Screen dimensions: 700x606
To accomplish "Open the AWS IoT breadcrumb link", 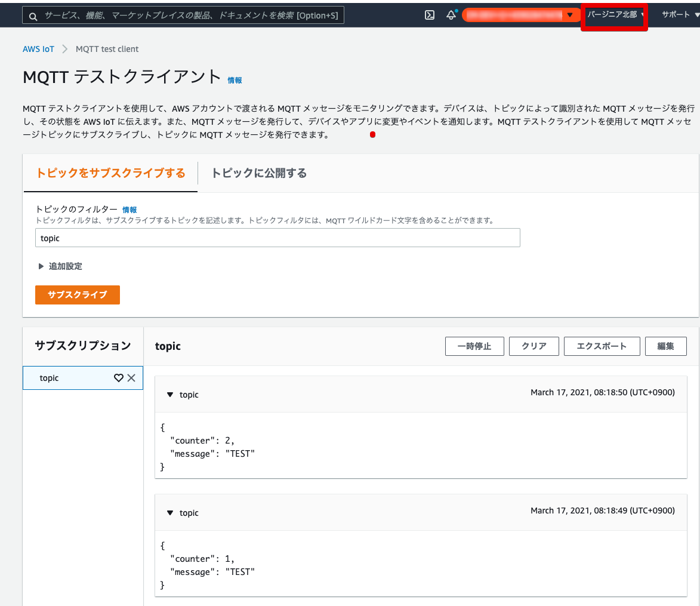I will click(x=38, y=49).
